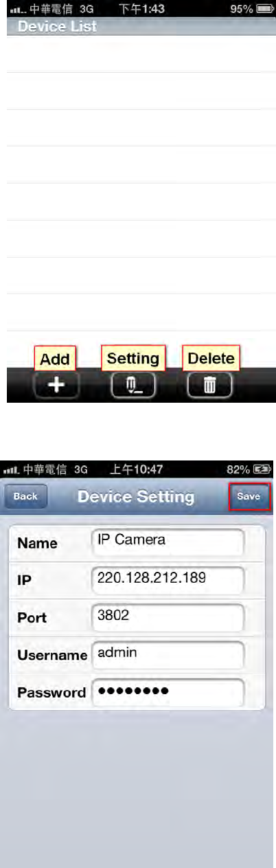
Task: Tap the battery icon showing 95%
Action: (x=266, y=10)
